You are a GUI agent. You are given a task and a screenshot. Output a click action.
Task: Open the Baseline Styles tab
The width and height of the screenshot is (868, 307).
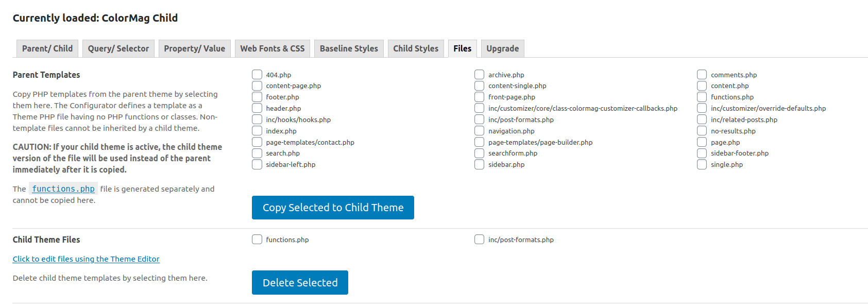click(x=349, y=48)
